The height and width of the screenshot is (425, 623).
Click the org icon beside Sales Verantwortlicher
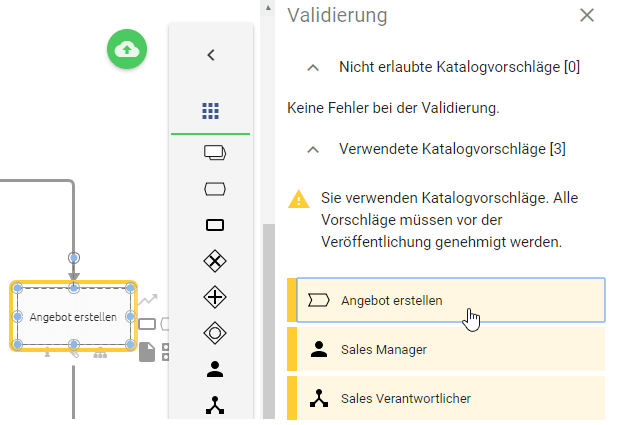tap(319, 398)
